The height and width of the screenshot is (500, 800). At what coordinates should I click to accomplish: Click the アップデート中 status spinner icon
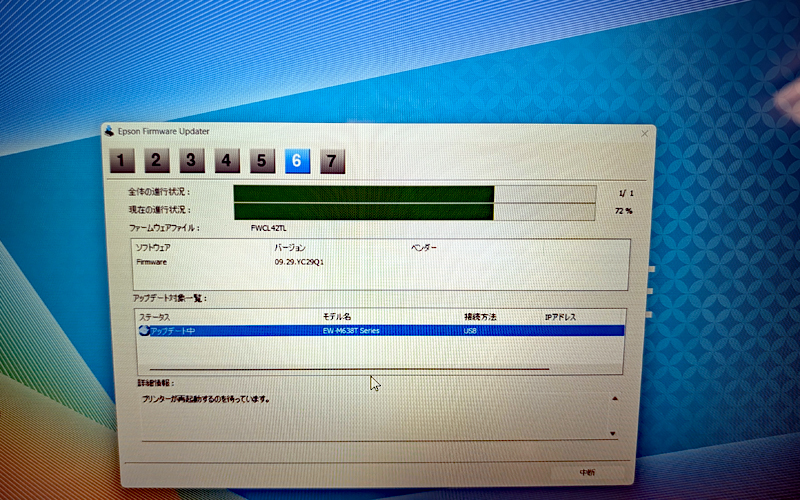point(144,331)
